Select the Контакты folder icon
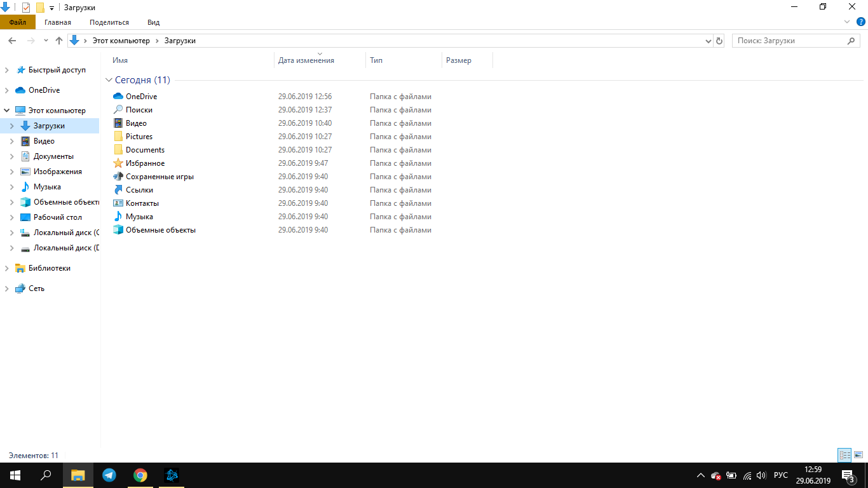The width and height of the screenshot is (868, 488). (118, 203)
